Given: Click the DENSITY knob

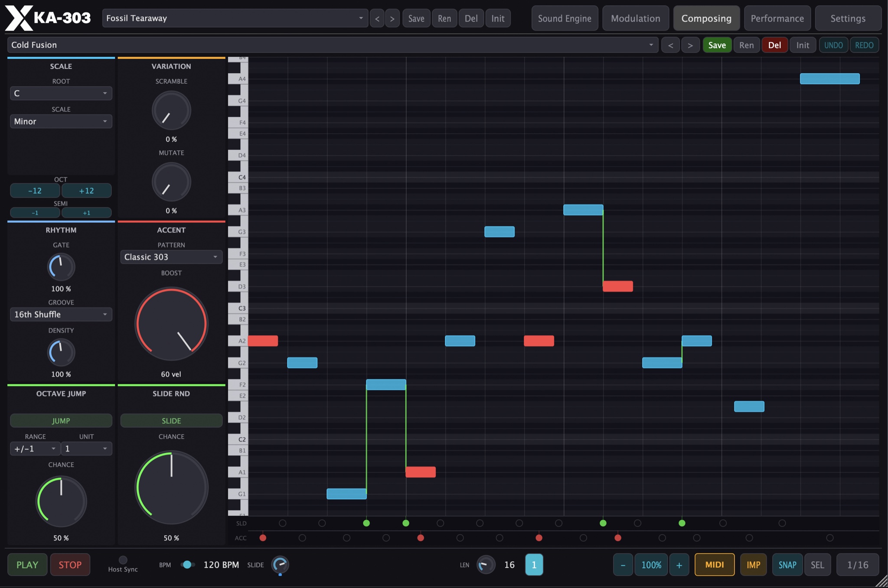Looking at the screenshot, I should coord(61,352).
